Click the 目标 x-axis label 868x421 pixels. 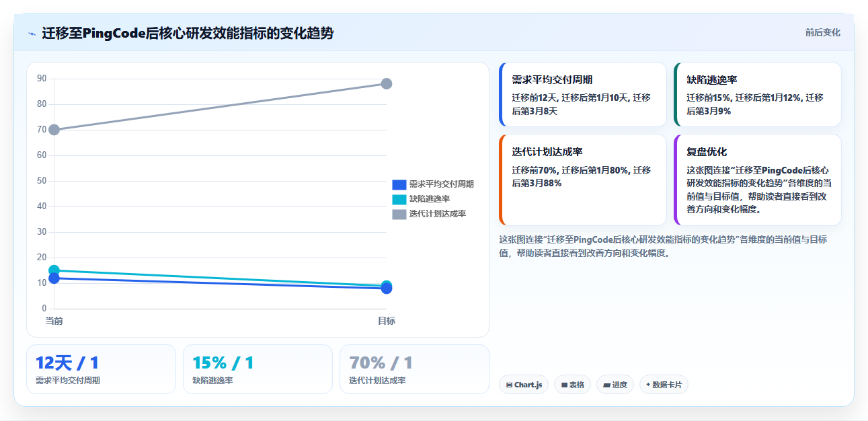(387, 321)
